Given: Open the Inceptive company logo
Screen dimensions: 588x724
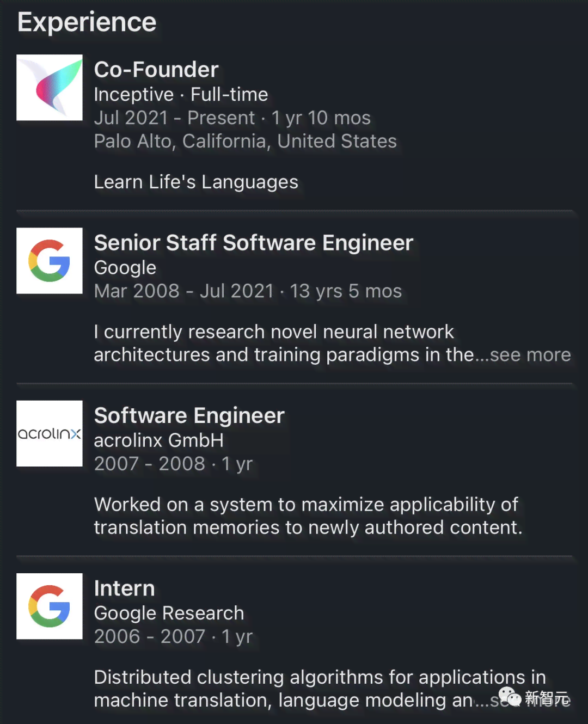Looking at the screenshot, I should 50,87.
